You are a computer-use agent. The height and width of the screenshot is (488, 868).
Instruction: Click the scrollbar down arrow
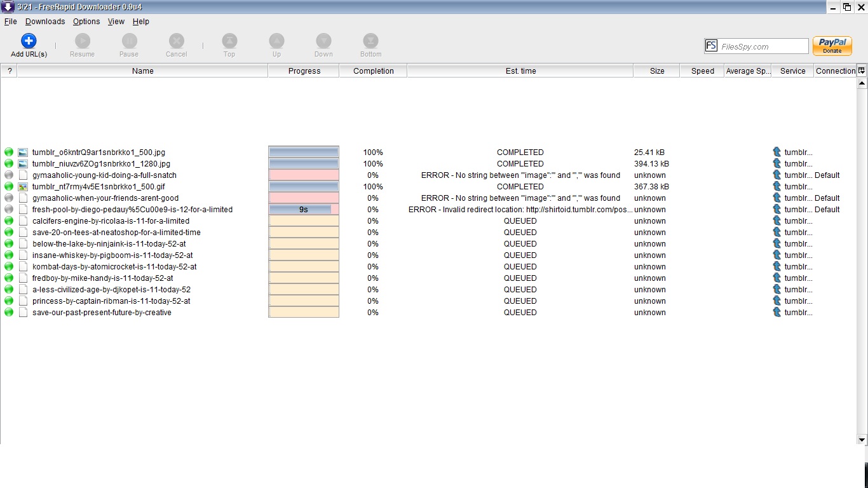click(x=862, y=439)
